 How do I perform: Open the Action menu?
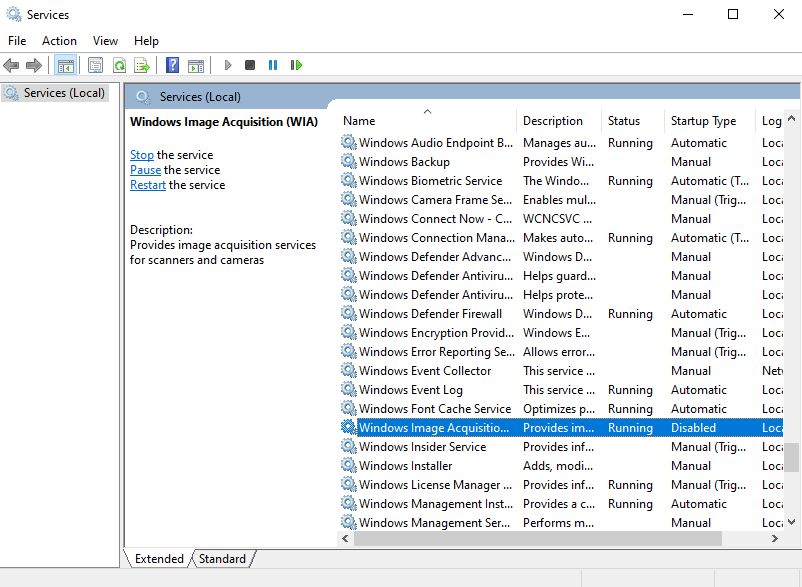coord(59,41)
